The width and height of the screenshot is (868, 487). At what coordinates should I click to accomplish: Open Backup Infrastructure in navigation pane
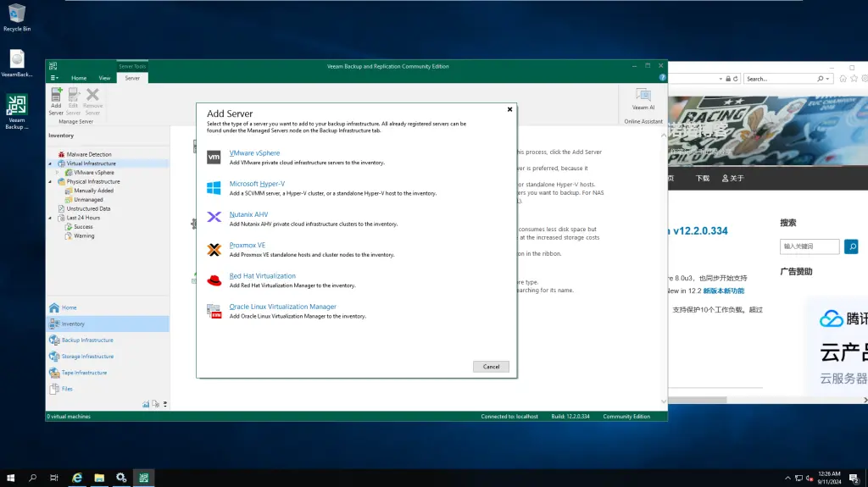86,340
